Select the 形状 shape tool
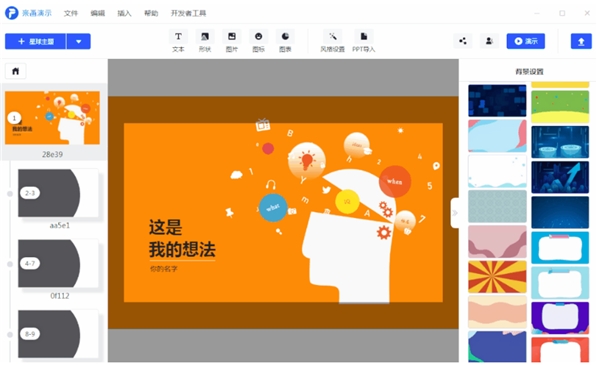 (205, 41)
